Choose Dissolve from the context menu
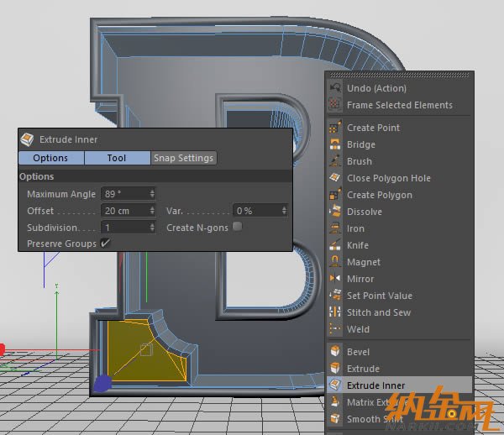 (x=400, y=212)
